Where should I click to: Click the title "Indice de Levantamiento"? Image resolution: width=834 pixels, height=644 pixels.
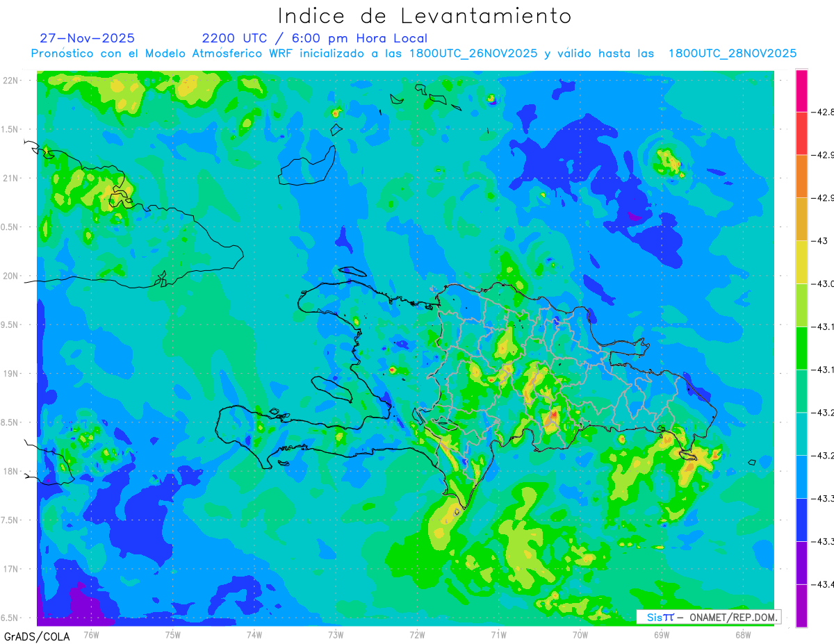point(425,16)
